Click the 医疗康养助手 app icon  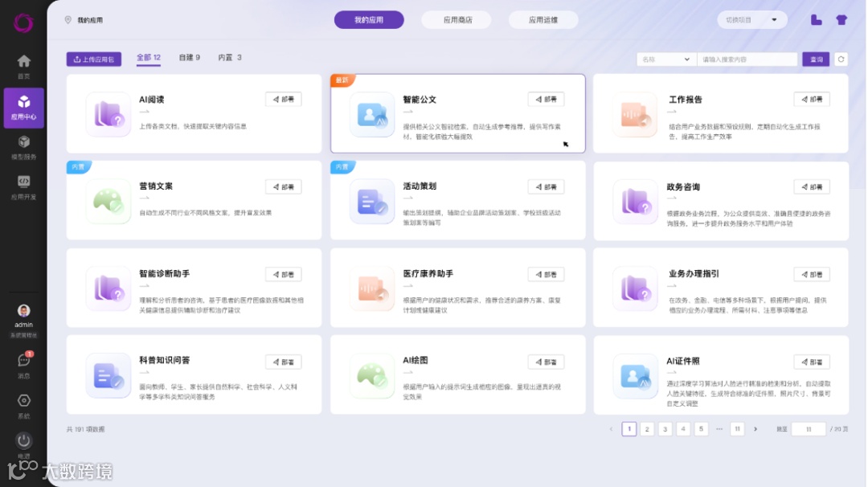371,289
